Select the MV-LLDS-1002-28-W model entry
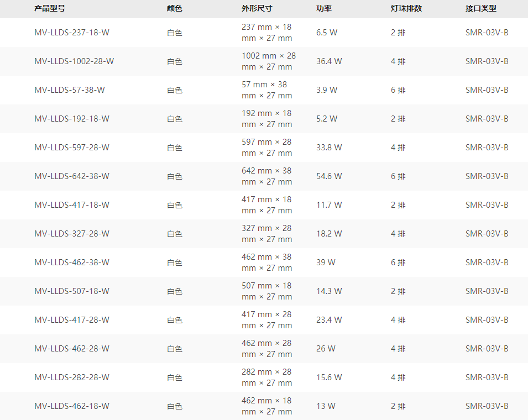 coord(74,61)
